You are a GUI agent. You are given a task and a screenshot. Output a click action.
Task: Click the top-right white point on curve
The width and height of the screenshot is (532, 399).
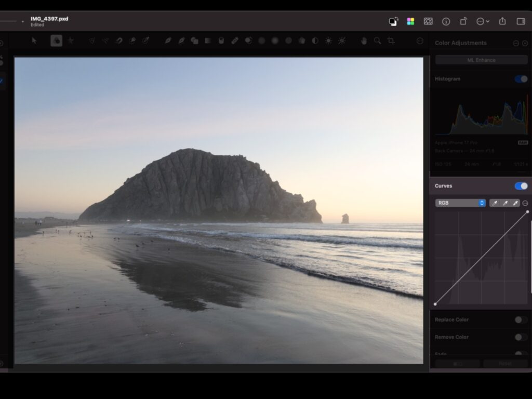point(527,211)
